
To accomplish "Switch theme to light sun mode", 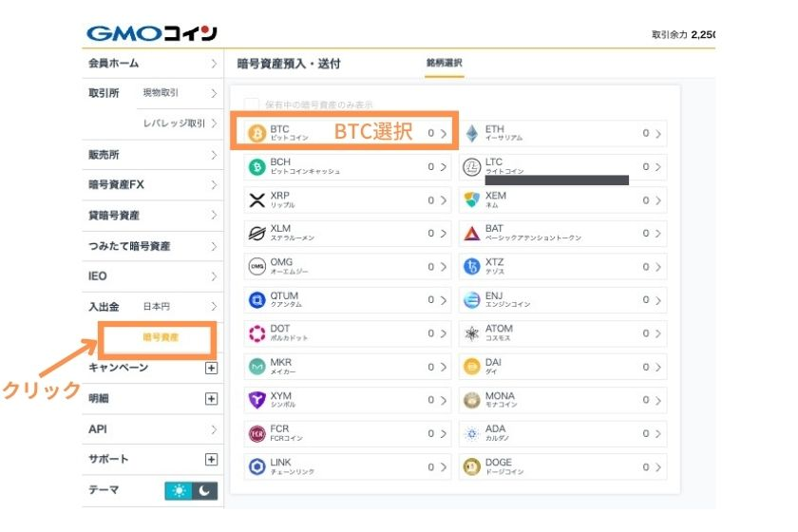I will [179, 491].
